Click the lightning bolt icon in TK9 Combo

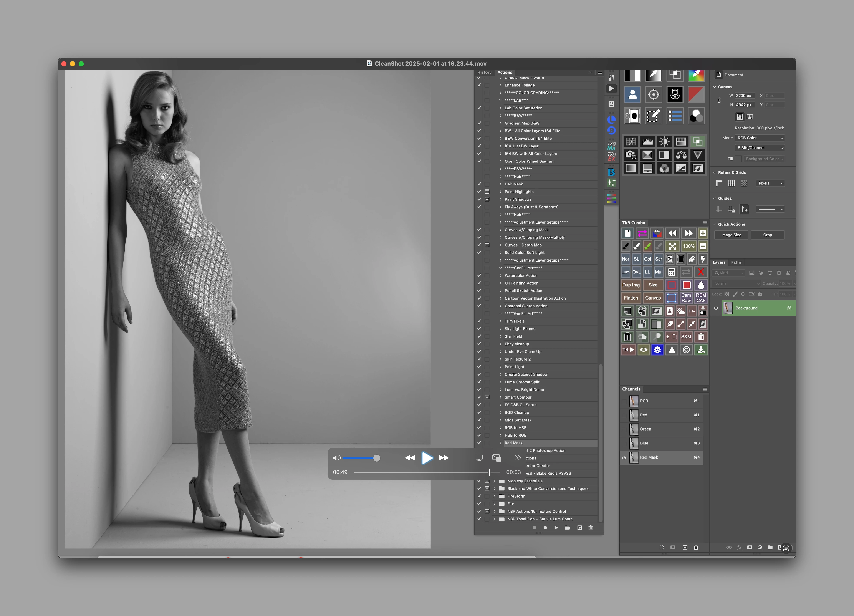(x=703, y=259)
